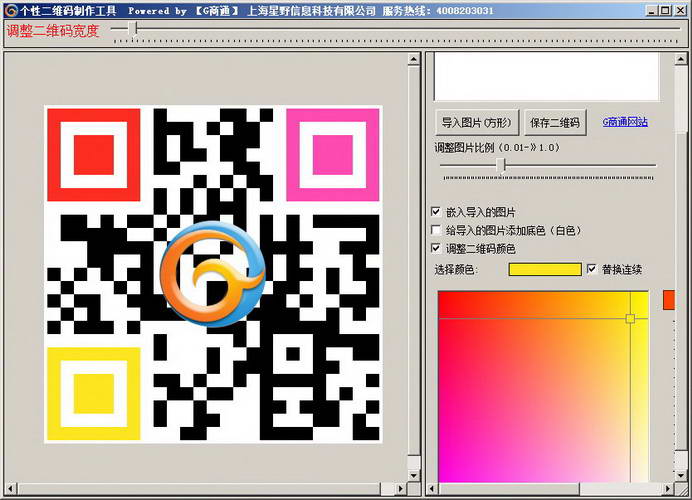Close the QR tool window
This screenshot has width=692, height=500.
pos(680,11)
